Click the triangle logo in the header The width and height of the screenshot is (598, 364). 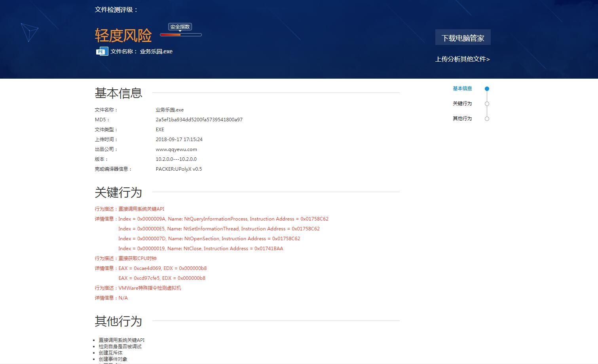[30, 32]
